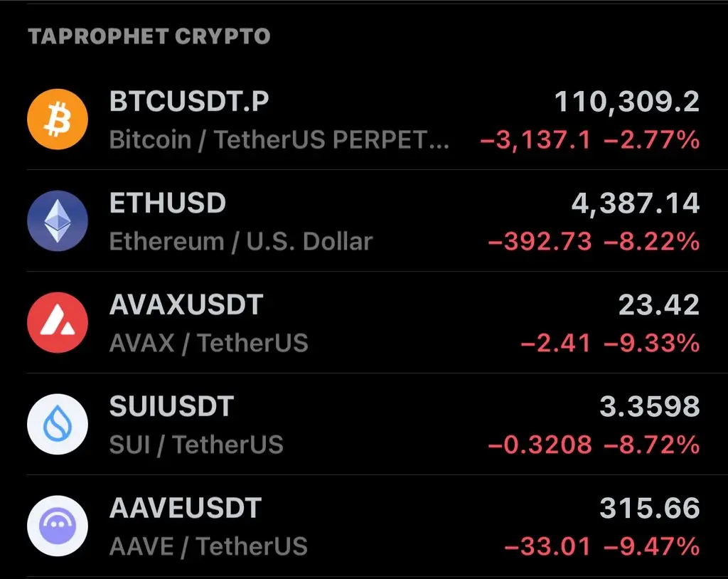
Task: Tap the Ethereum diamond logo icon
Action: [x=58, y=221]
